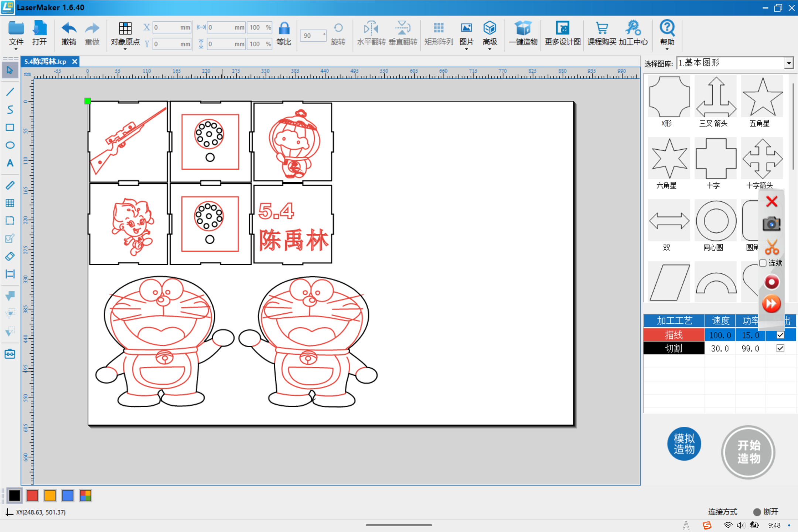This screenshot has width=798, height=532.
Task: Click the camera screenshot icon
Action: coord(771,224)
